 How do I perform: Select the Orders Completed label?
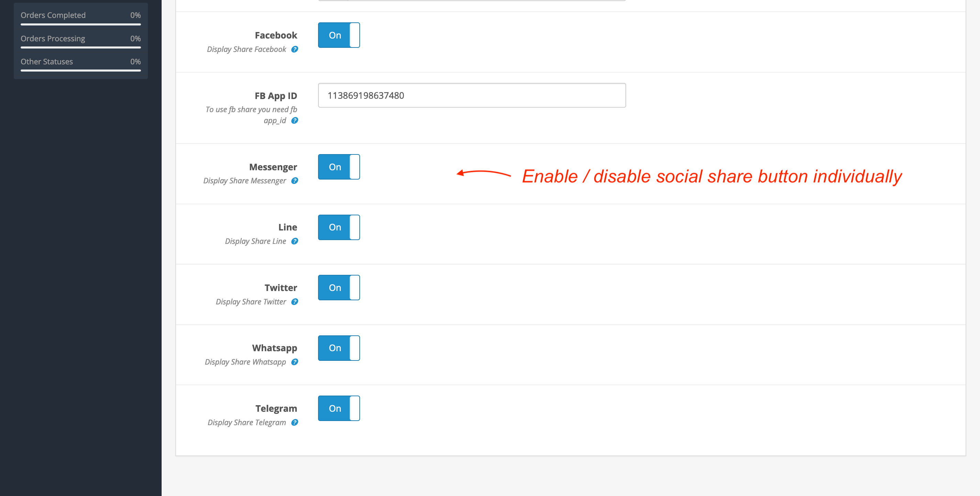point(53,15)
